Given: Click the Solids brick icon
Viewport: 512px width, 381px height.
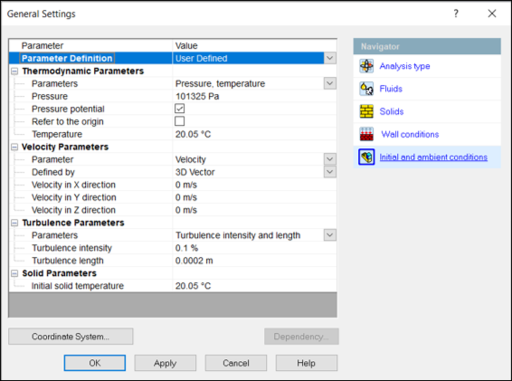Looking at the screenshot, I should pos(366,111).
